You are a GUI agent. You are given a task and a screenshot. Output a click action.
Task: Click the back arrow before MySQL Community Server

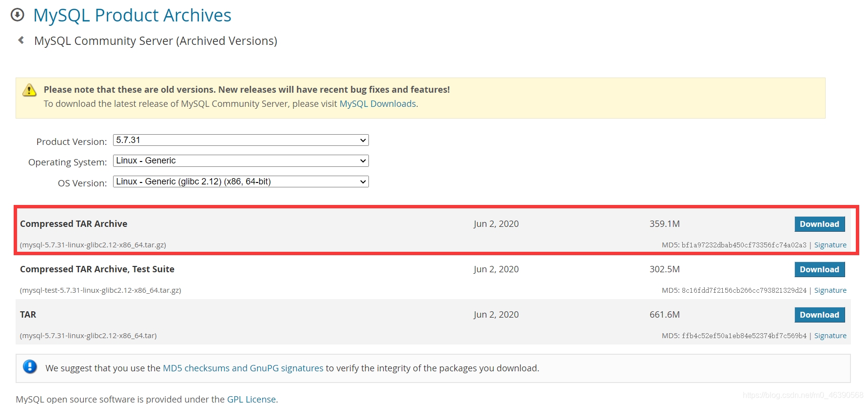click(21, 40)
